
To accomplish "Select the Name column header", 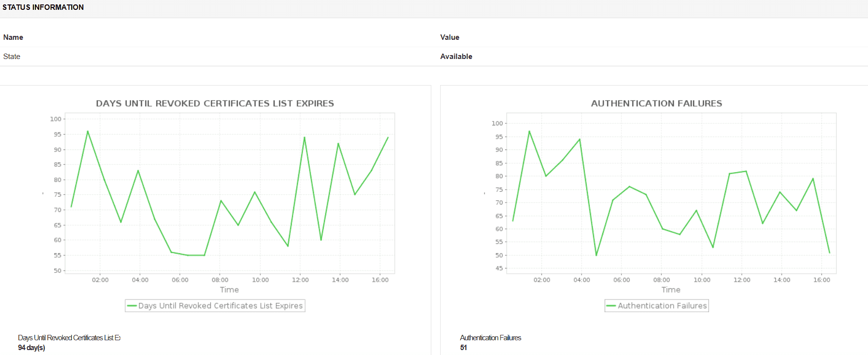I will [x=13, y=37].
